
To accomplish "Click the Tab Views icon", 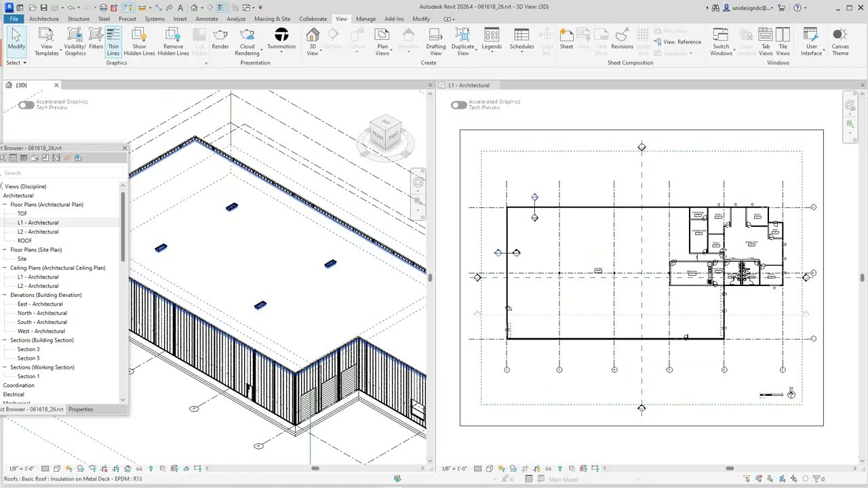I will tap(766, 41).
